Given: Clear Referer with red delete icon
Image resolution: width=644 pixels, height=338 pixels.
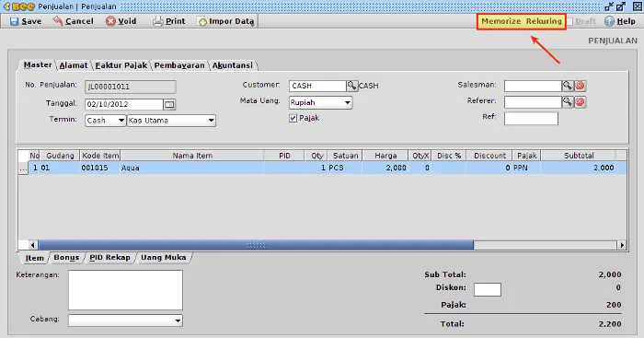Looking at the screenshot, I should [580, 101].
